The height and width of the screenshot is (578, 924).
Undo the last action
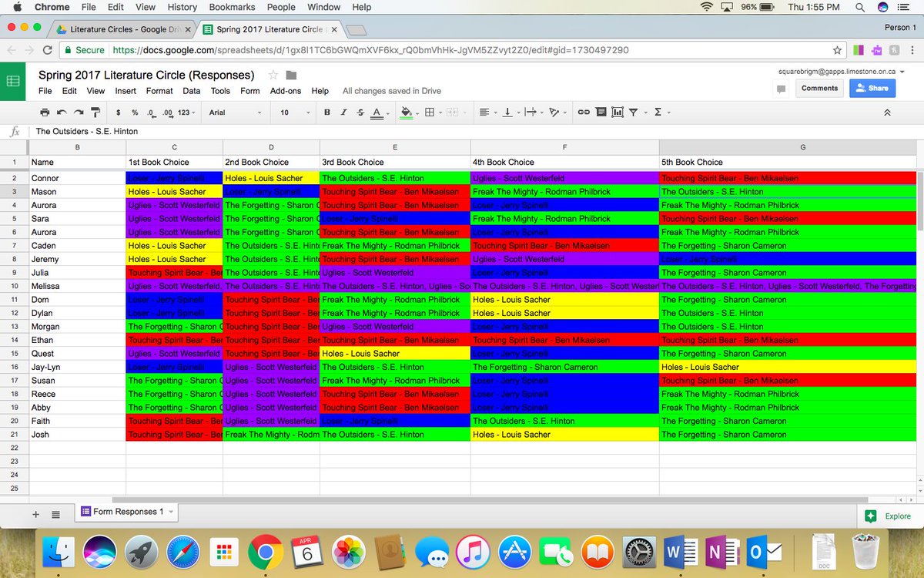pyautogui.click(x=62, y=113)
